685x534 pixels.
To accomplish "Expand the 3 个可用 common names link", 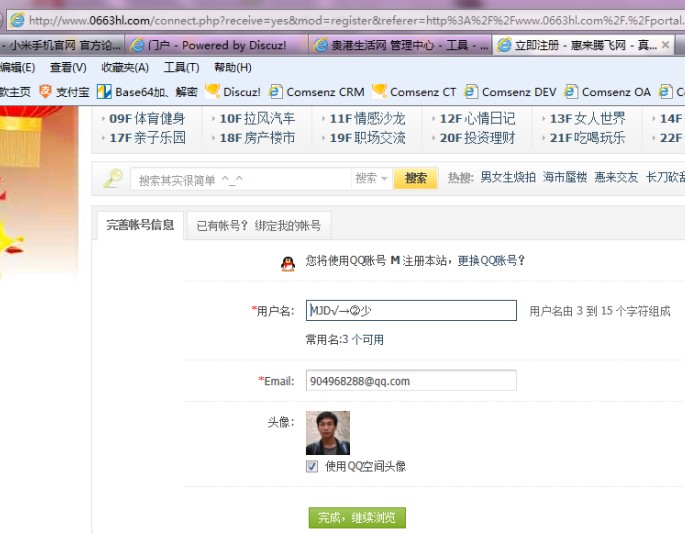I will click(363, 340).
